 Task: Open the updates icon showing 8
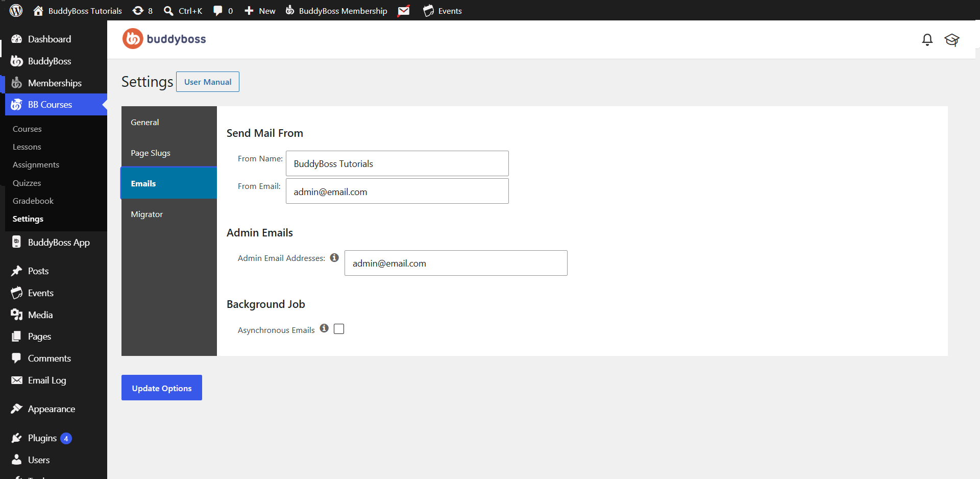[142, 11]
